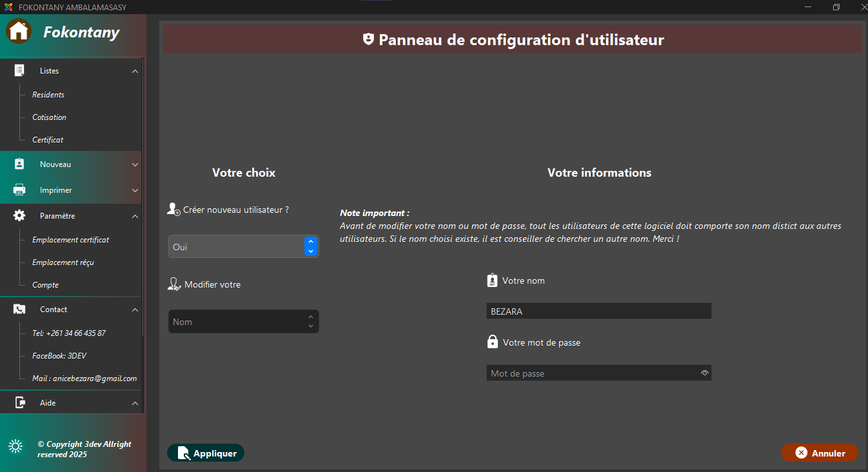The height and width of the screenshot is (472, 868).
Task: Open the Nom modify dropdown
Action: point(244,322)
